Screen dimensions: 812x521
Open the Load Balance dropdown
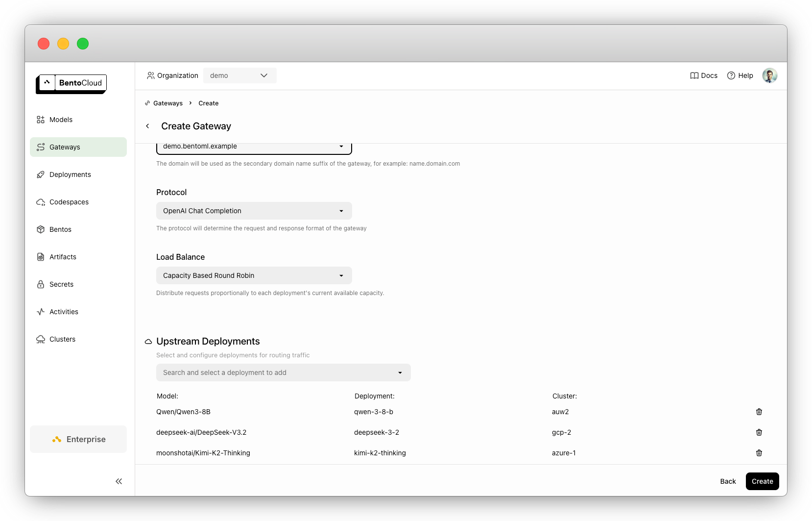pyautogui.click(x=254, y=275)
